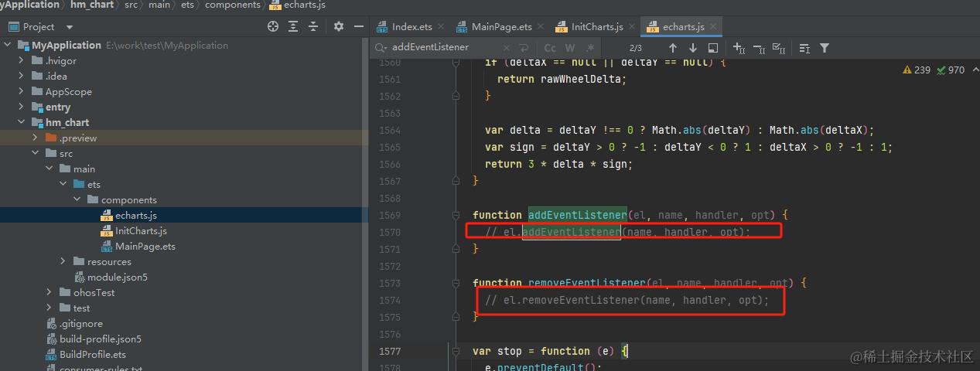
Task: Expand the .preview folder
Action: pos(36,138)
